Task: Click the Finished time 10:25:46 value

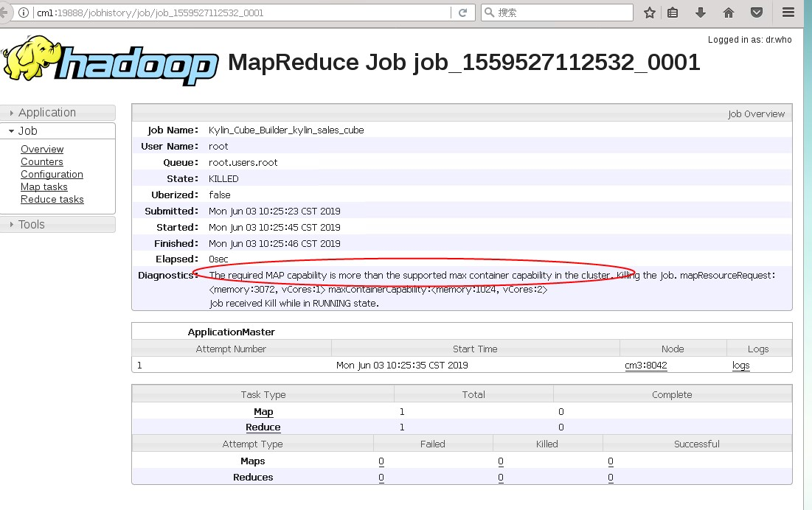Action: (274, 244)
